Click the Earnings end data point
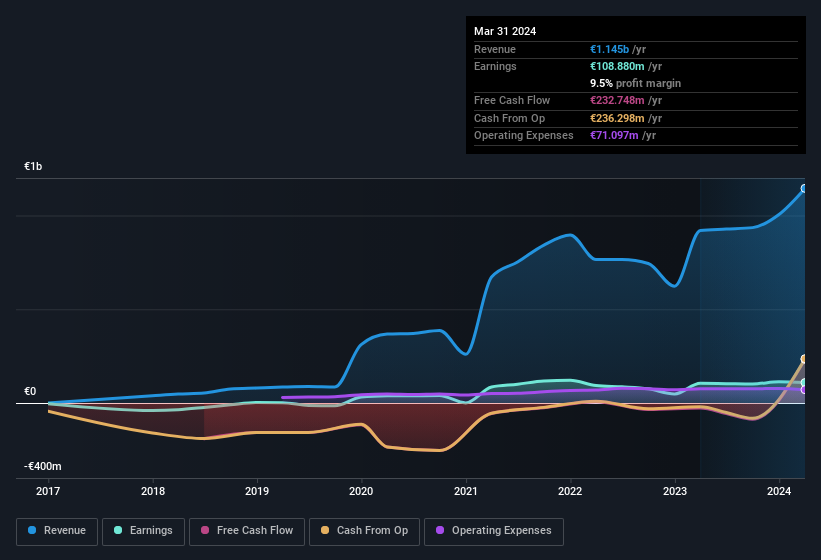Image resolution: width=821 pixels, height=560 pixels. point(804,383)
